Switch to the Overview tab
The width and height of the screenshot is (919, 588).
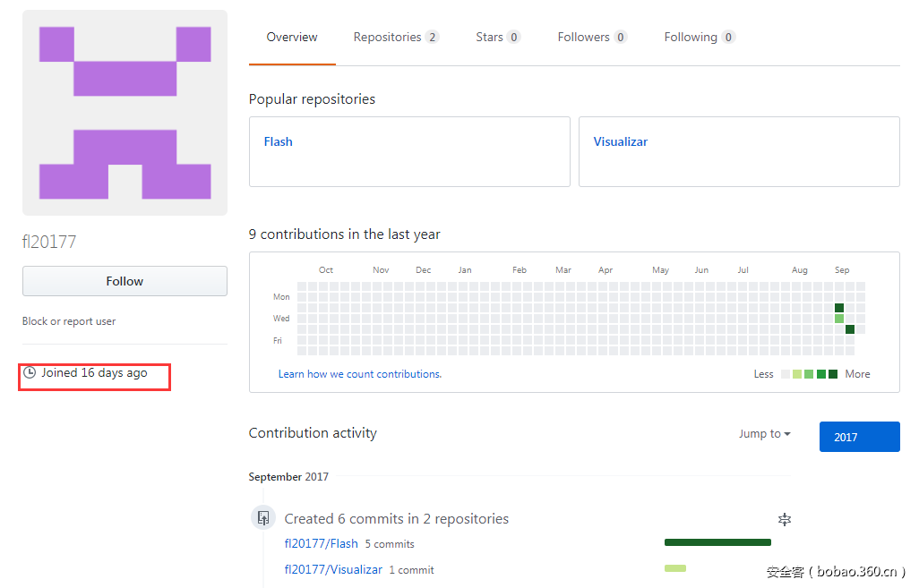[x=292, y=38]
